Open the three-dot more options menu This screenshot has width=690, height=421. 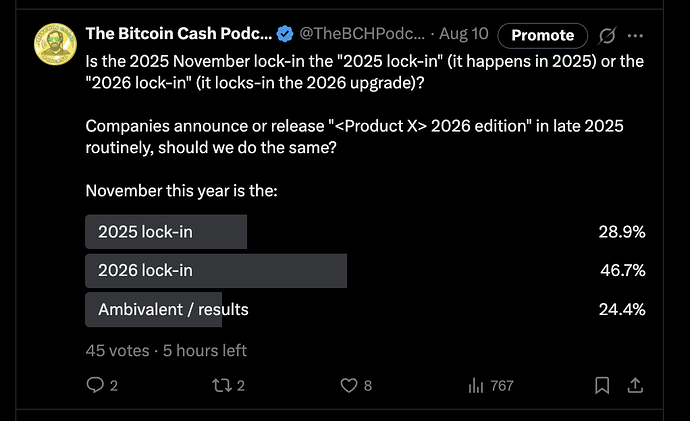pyautogui.click(x=635, y=36)
